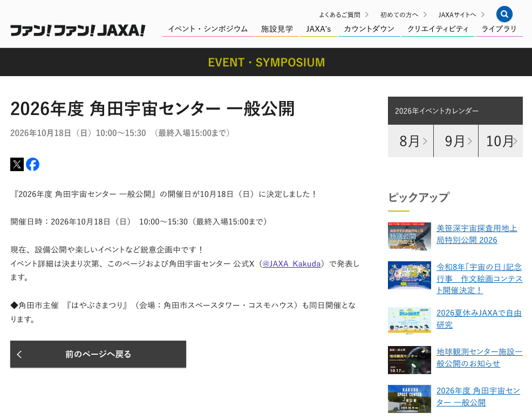Image resolution: width=532 pixels, height=420 pixels.
Task: Open the search magnifier icon
Action: tap(504, 14)
